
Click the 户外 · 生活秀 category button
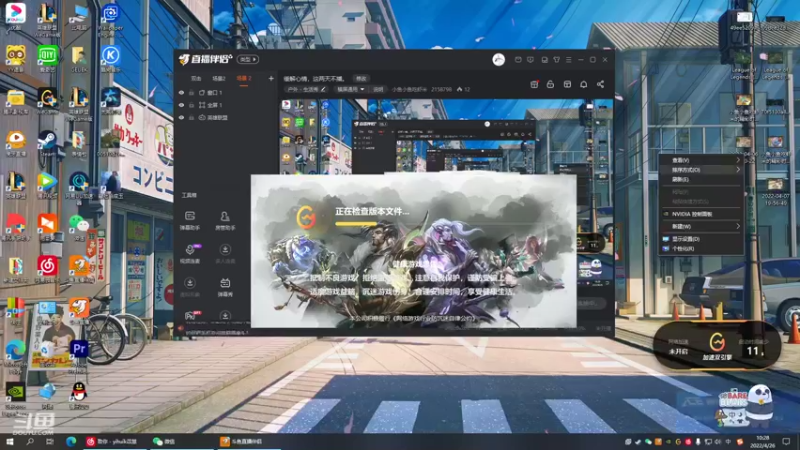click(x=305, y=89)
